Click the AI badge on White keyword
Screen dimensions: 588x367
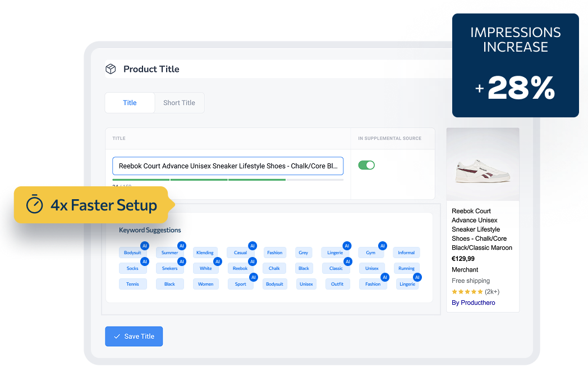pyautogui.click(x=218, y=262)
